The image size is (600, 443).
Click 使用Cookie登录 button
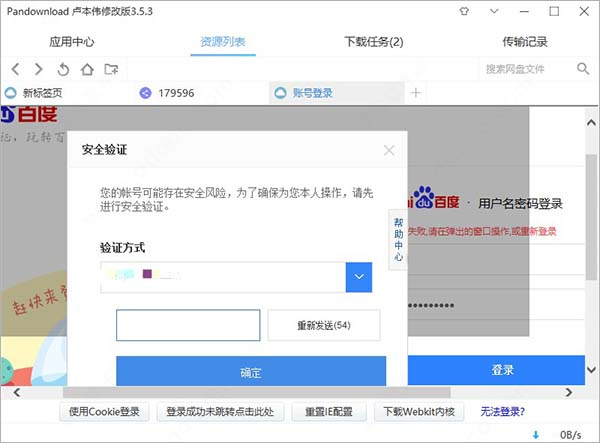pyautogui.click(x=104, y=412)
